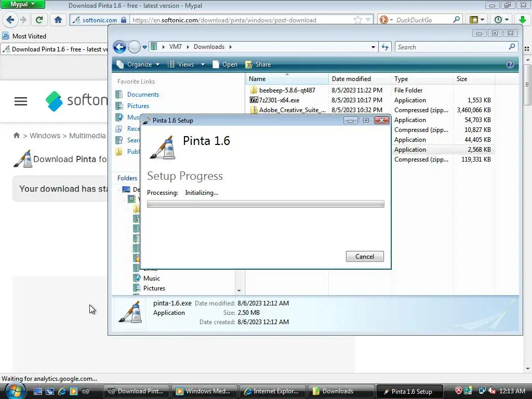
Task: Open the bookmarks menu star button
Action: click(477, 20)
